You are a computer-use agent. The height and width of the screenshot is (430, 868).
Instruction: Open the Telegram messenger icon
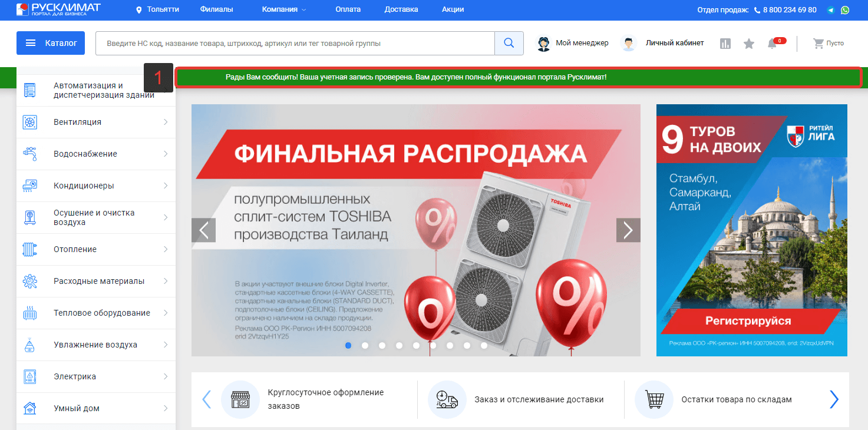tap(831, 10)
